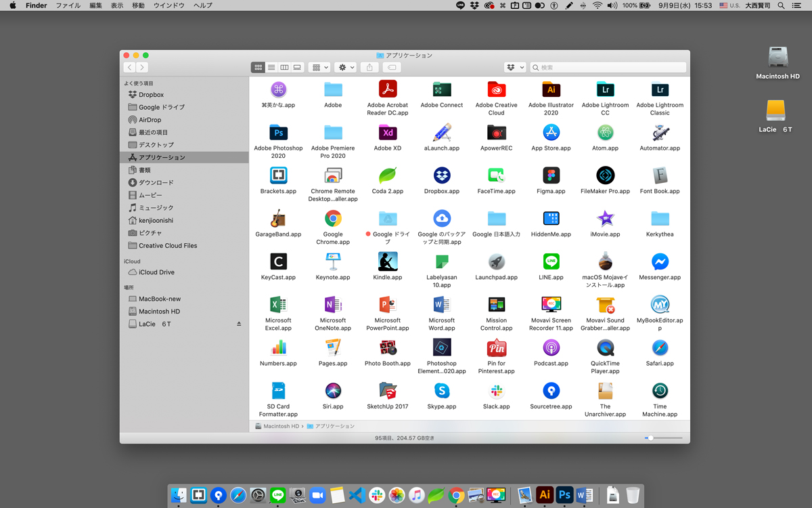Select Adobe Photoshop 2020 icon

click(x=278, y=132)
